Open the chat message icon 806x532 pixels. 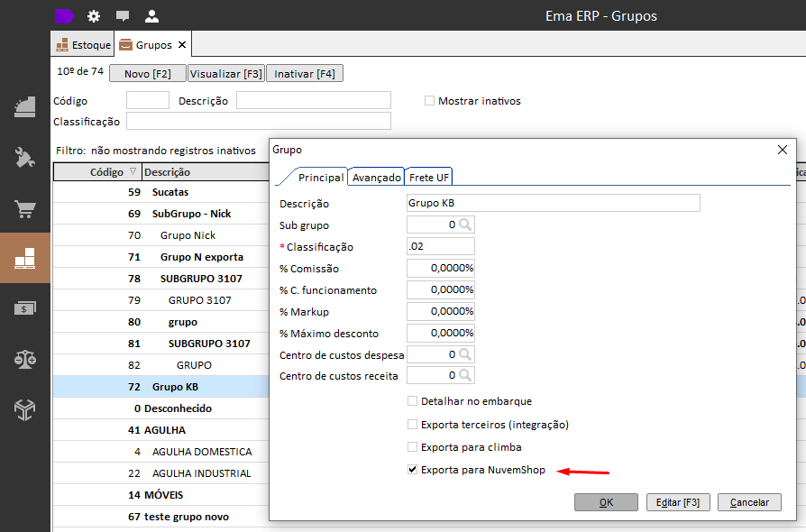123,16
